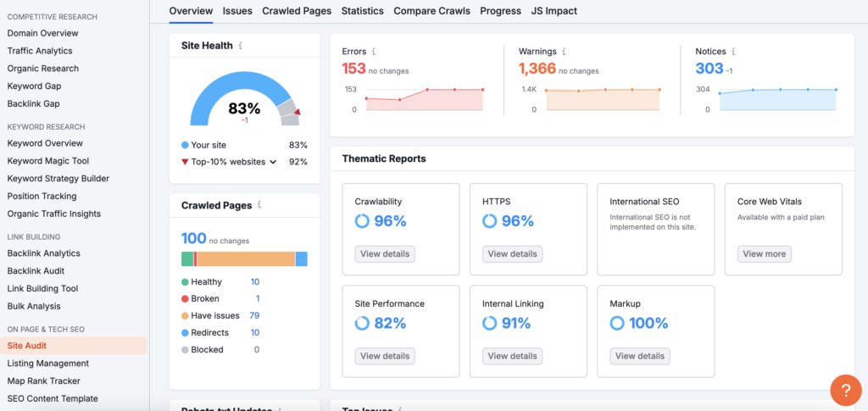Image resolution: width=868 pixels, height=411 pixels.
Task: Open Keyword Overview in the sidebar
Action: (45, 143)
